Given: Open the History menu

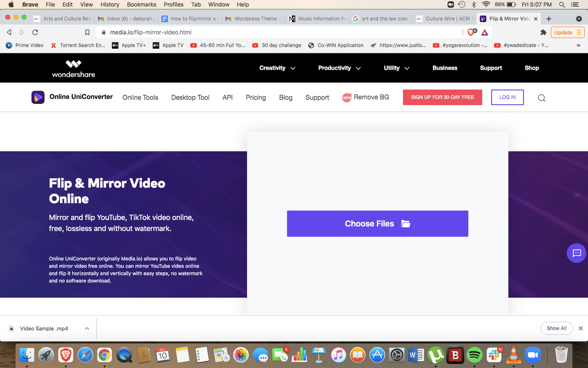Looking at the screenshot, I should [110, 5].
